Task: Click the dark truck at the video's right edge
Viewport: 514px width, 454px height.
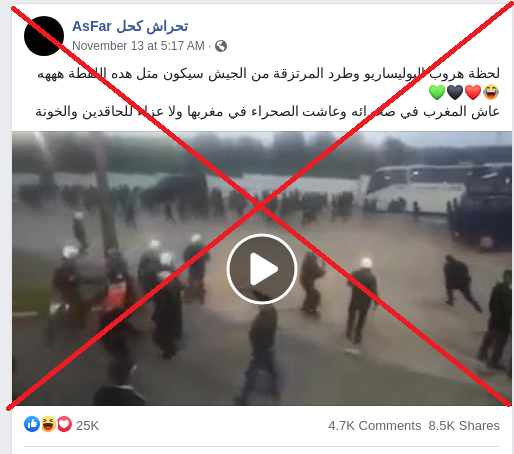Action: [480, 207]
